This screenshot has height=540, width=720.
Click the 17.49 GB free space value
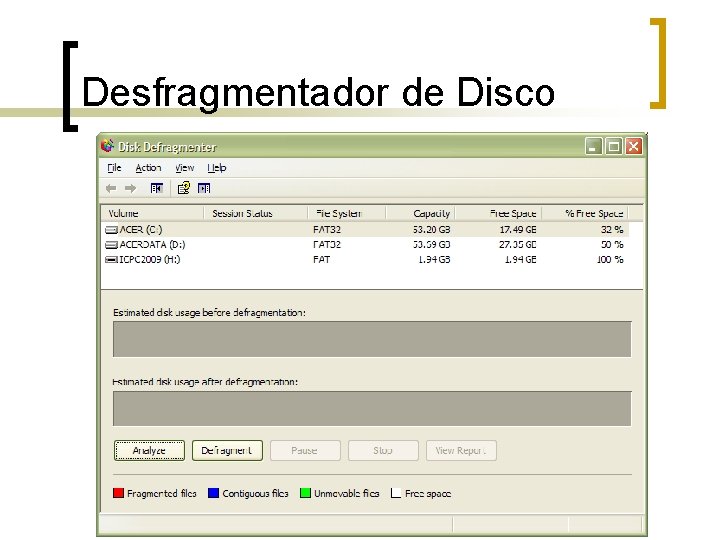point(518,230)
